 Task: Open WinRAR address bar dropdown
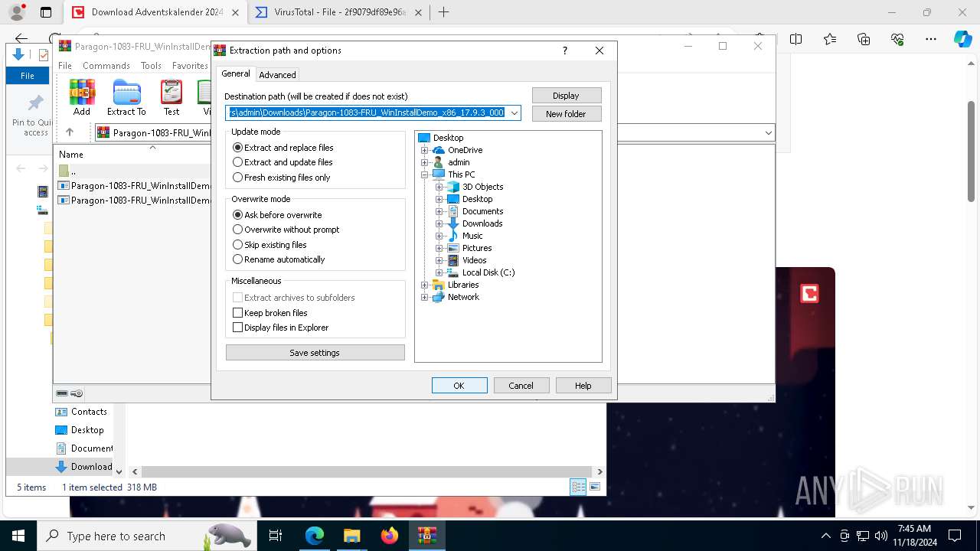[768, 133]
